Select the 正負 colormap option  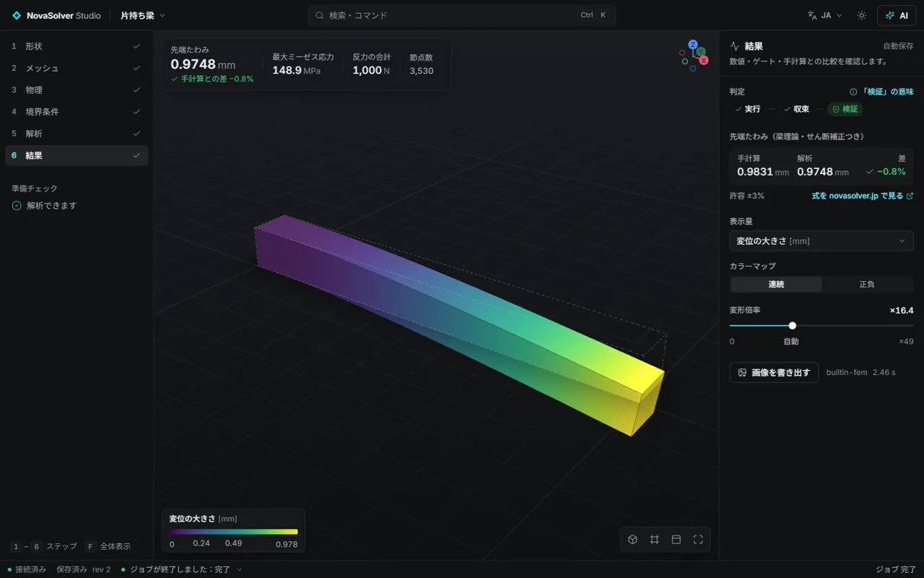pyautogui.click(x=867, y=285)
